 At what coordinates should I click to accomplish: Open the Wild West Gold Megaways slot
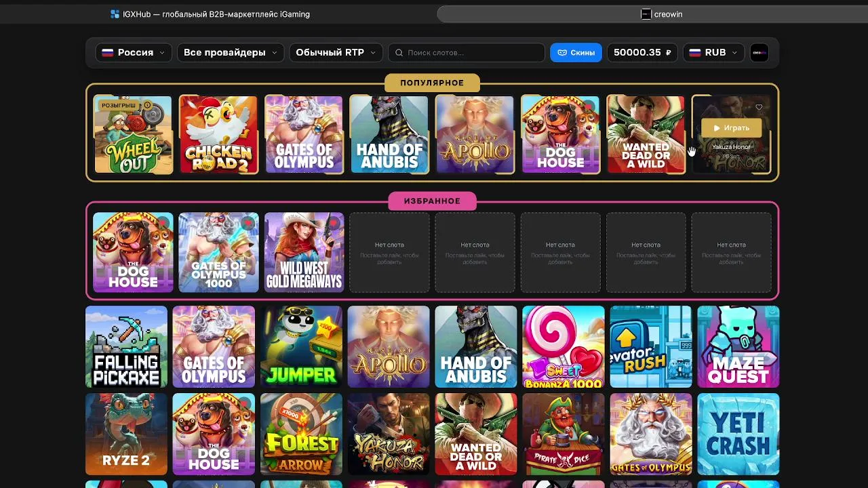pos(304,253)
